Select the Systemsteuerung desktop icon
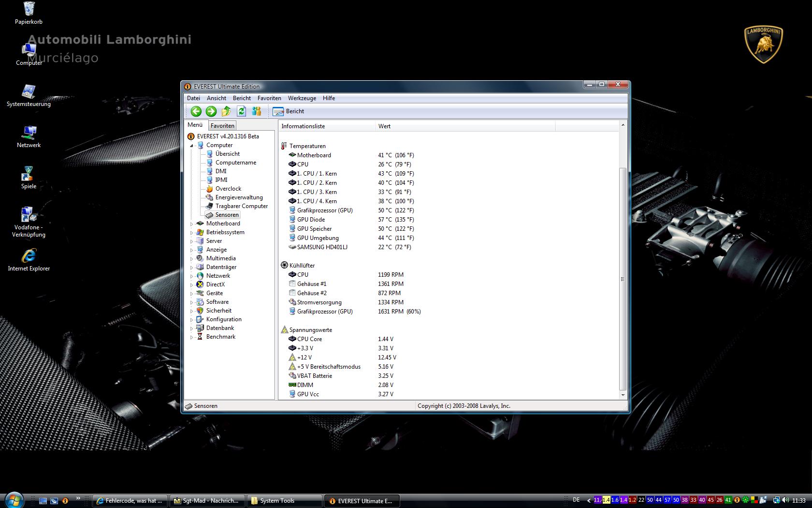The width and height of the screenshot is (812, 508). [x=29, y=95]
